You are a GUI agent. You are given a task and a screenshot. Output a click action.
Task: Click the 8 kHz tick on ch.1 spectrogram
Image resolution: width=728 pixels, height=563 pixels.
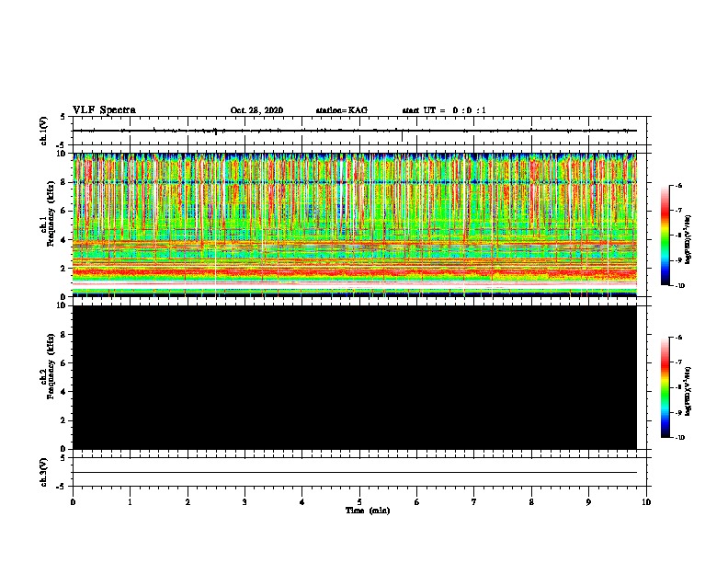63,182
